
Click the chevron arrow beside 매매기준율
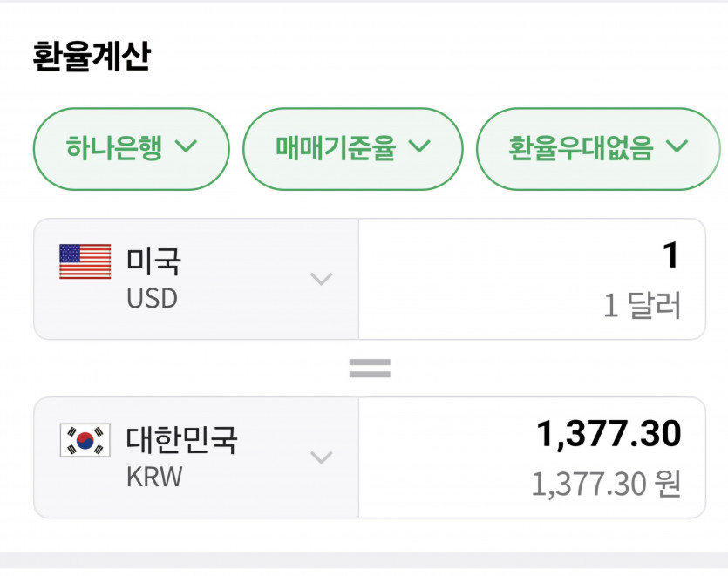tap(420, 146)
